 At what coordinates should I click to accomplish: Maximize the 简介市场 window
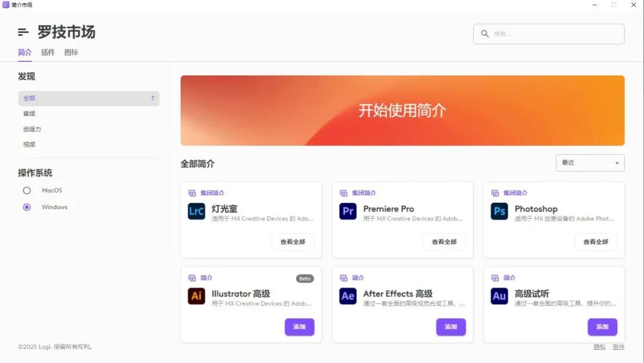coord(614,5)
